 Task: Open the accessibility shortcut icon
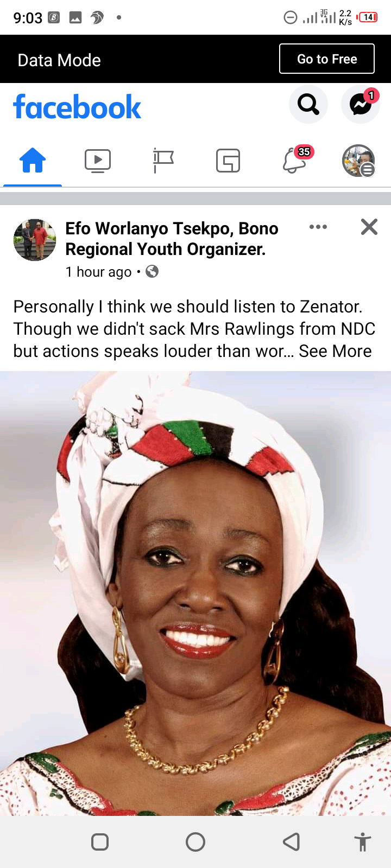pos(363,842)
